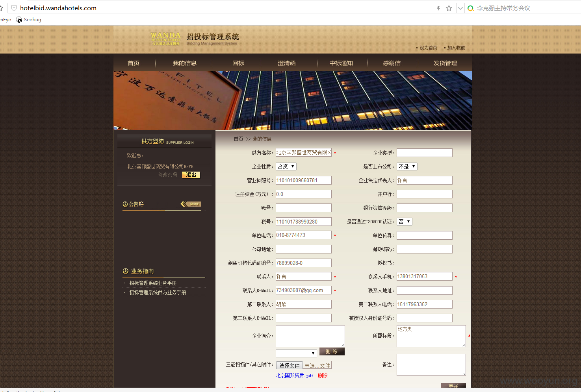The height and width of the screenshot is (392, 581).
Task: Open 招标管理系统供方业务手册 link
Action: [x=158, y=292]
